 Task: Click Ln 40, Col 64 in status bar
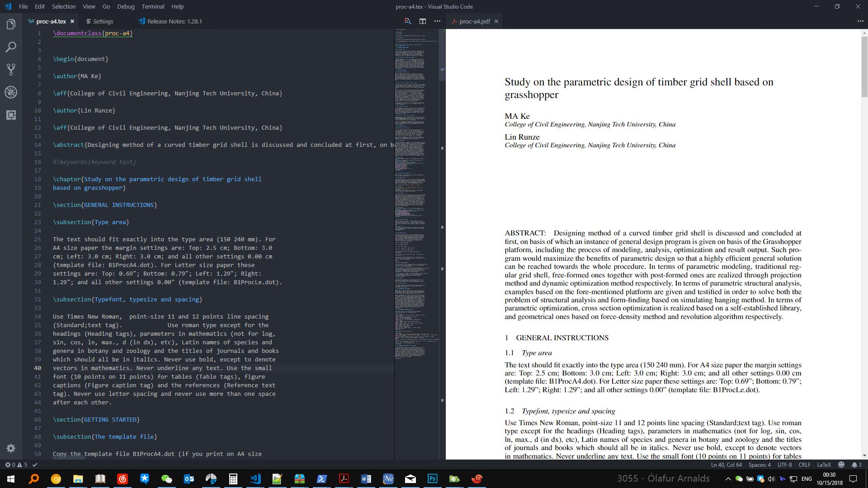pyautogui.click(x=726, y=465)
